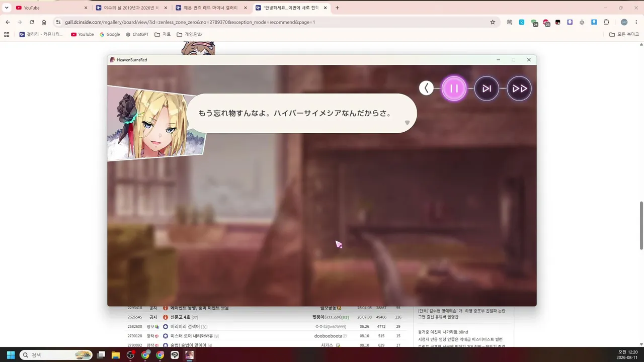
Task: Expand the 모든 북마크 folder
Action: 624,34
